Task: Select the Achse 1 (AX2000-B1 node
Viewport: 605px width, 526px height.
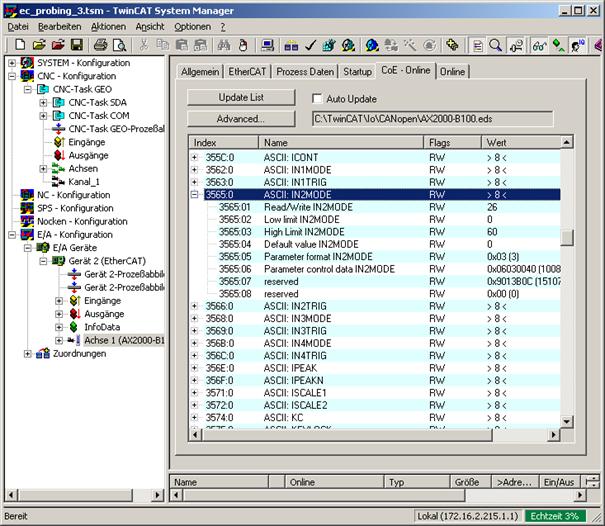Action: pyautogui.click(x=124, y=340)
